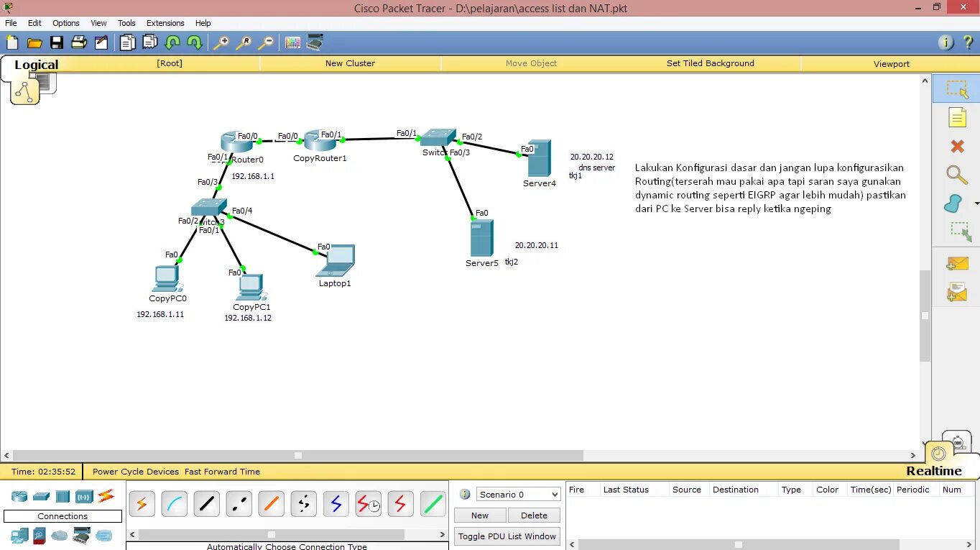Click the Zoom Out magnifier

(266, 43)
